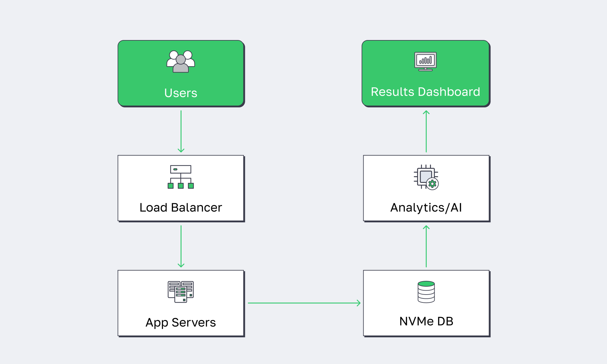Click the App Servers stacked server icon
The height and width of the screenshot is (364, 607).
coord(181,293)
